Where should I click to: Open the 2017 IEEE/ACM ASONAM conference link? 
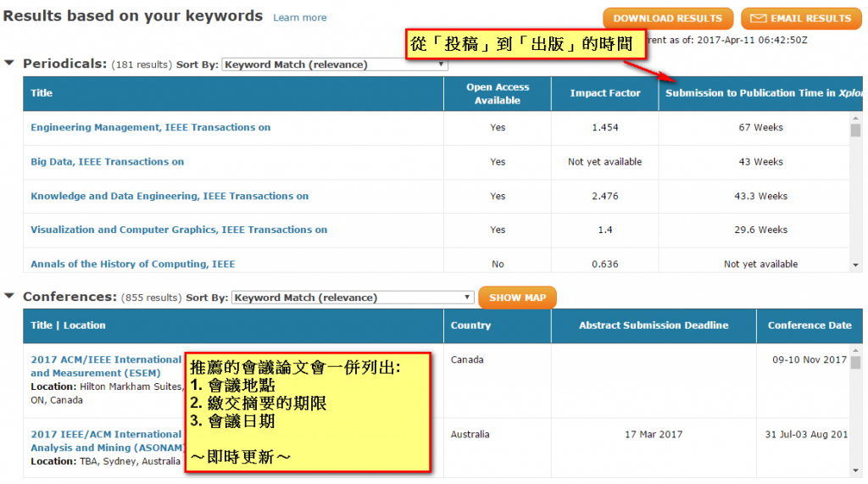pyautogui.click(x=107, y=441)
